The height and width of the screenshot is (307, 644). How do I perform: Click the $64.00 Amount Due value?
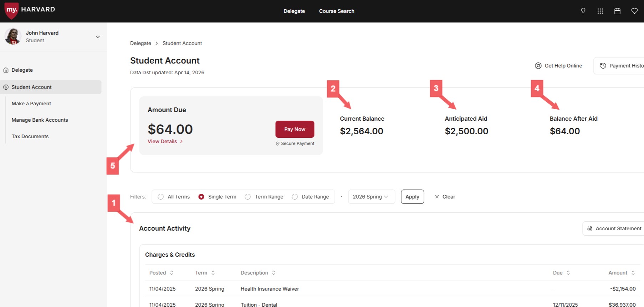(x=170, y=129)
